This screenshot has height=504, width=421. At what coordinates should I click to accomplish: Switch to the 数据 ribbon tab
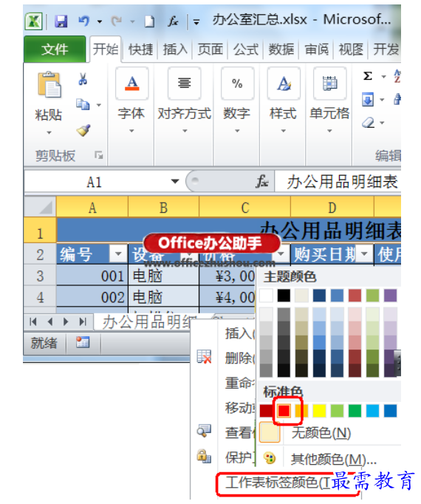(x=281, y=50)
